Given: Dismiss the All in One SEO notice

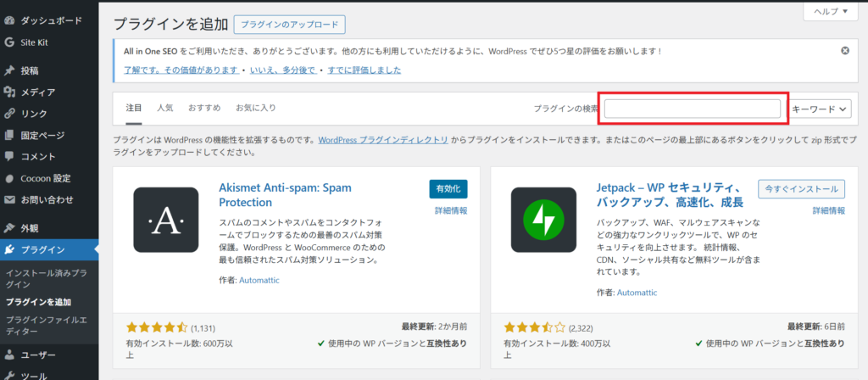Looking at the screenshot, I should [845, 50].
